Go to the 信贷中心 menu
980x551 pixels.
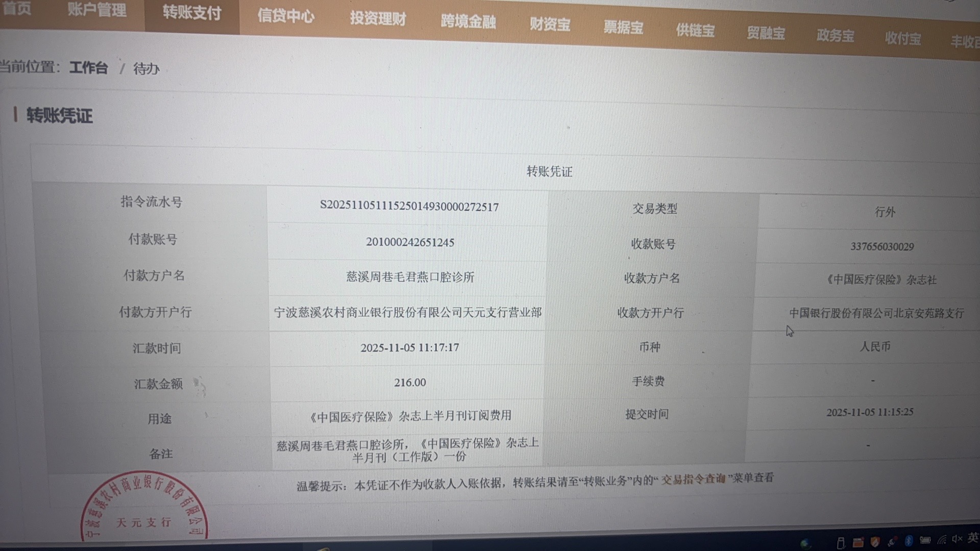tap(285, 15)
